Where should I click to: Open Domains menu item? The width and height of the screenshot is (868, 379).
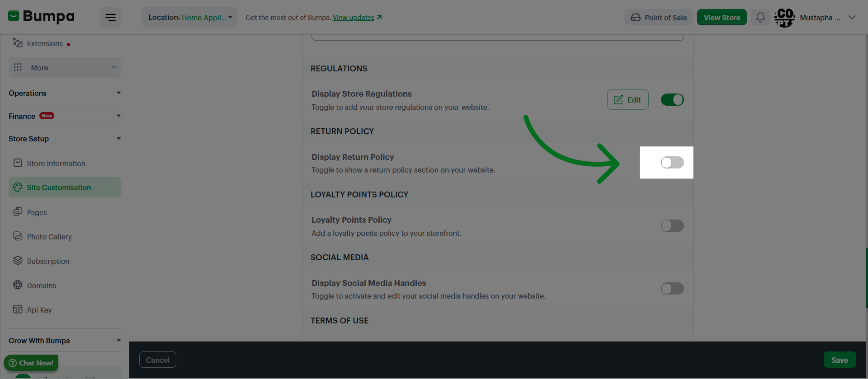click(65, 285)
